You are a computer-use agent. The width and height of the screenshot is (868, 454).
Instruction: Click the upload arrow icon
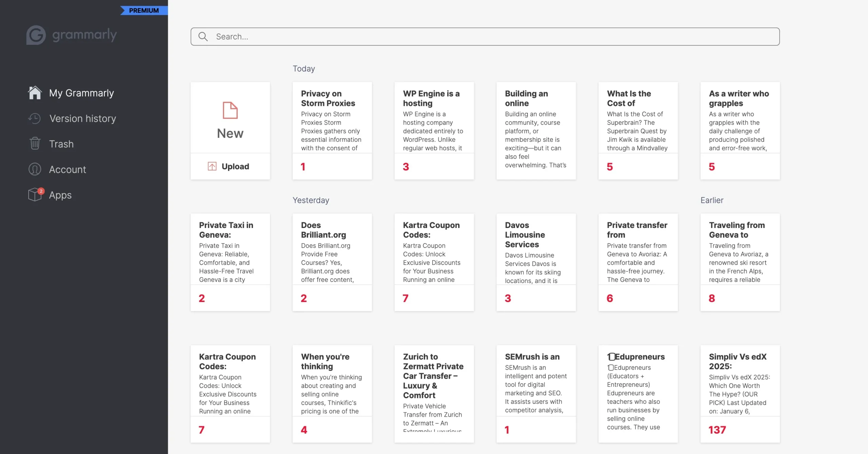coord(212,166)
